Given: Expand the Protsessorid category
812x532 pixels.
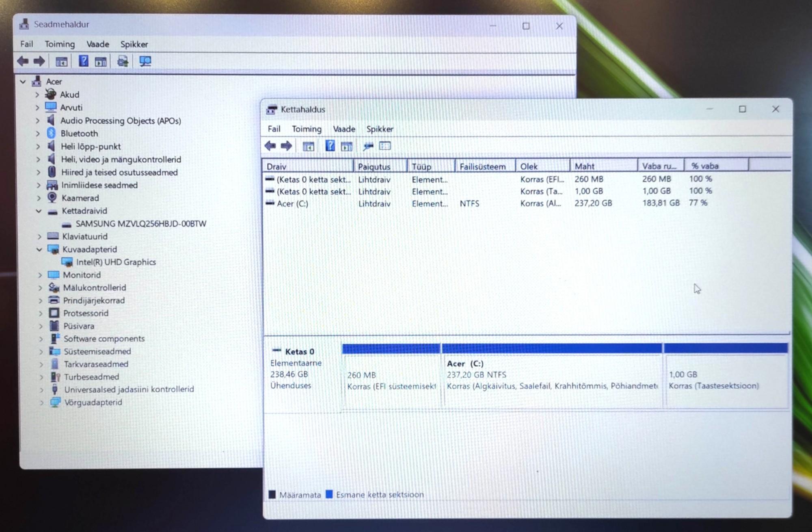Looking at the screenshot, I should point(41,313).
